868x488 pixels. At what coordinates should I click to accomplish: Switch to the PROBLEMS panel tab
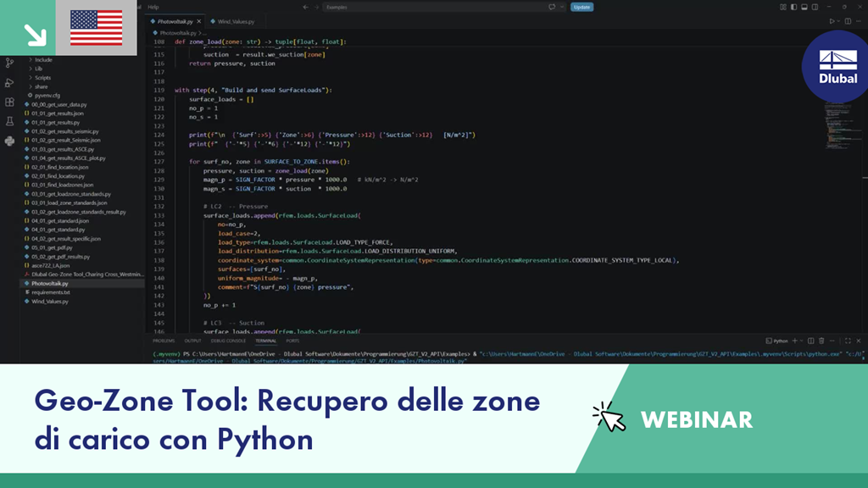(x=164, y=341)
